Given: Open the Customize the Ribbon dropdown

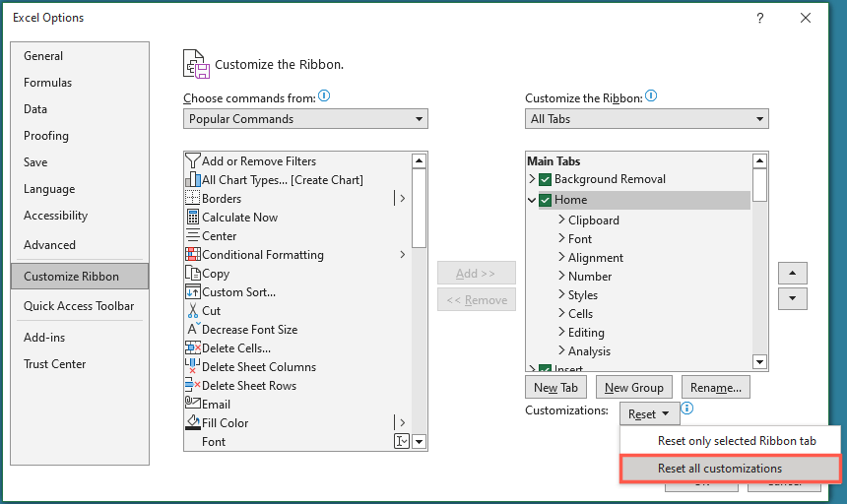Looking at the screenshot, I should pyautogui.click(x=646, y=119).
